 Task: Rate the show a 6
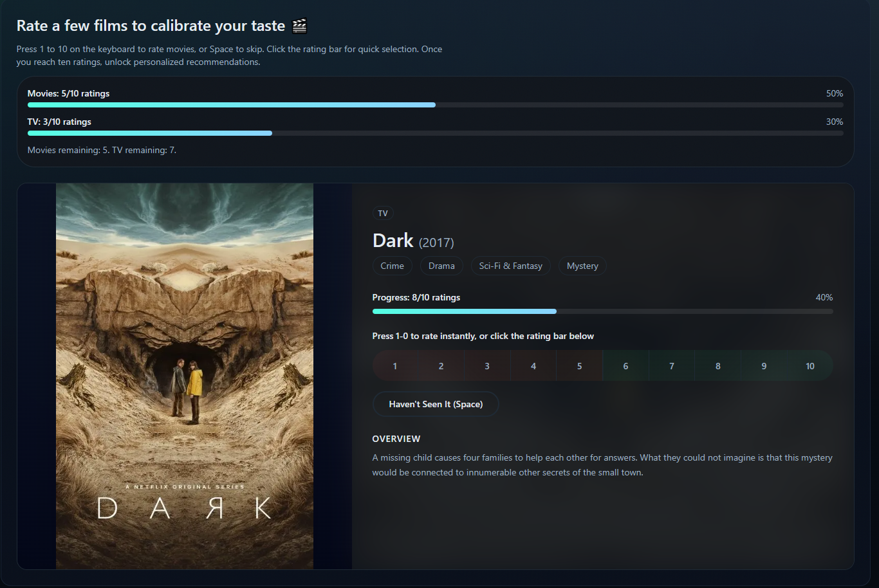(x=625, y=366)
